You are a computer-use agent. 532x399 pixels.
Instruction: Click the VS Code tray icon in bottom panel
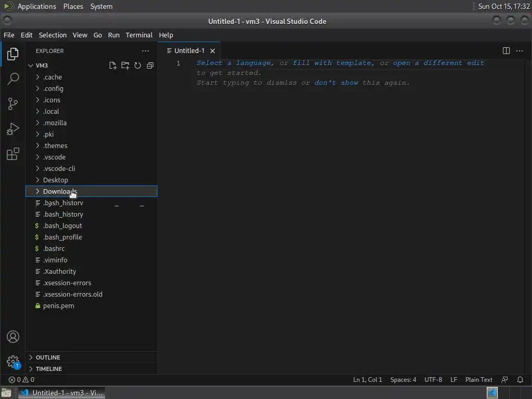[492, 393]
